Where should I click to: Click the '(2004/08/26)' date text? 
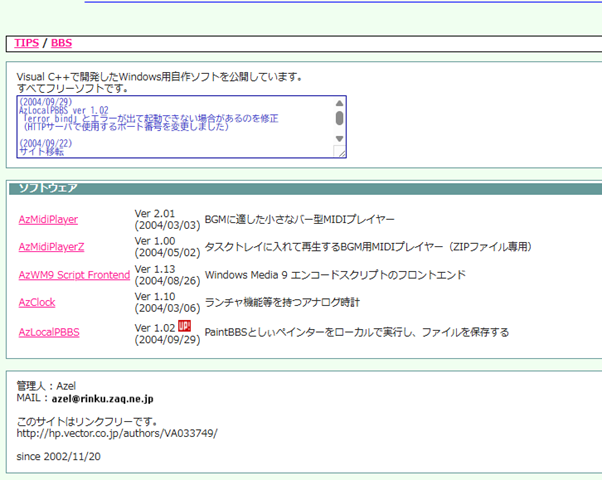pos(167,281)
